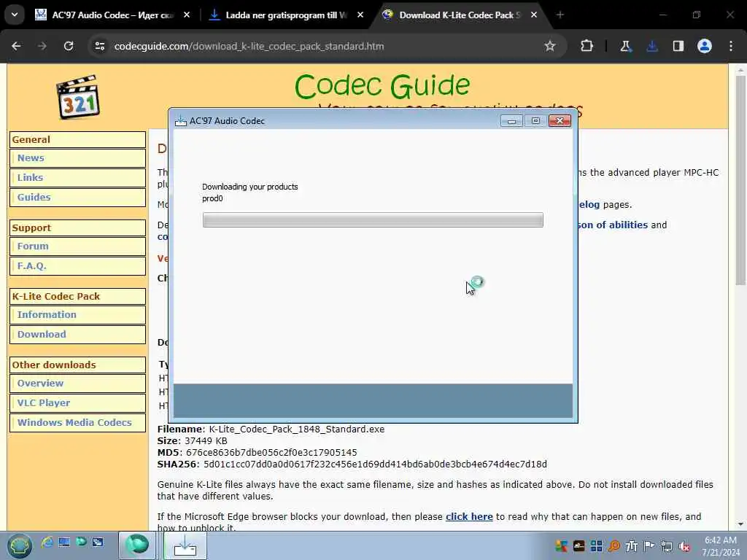
Task: Open the VLC Player sidebar link
Action: (x=77, y=402)
